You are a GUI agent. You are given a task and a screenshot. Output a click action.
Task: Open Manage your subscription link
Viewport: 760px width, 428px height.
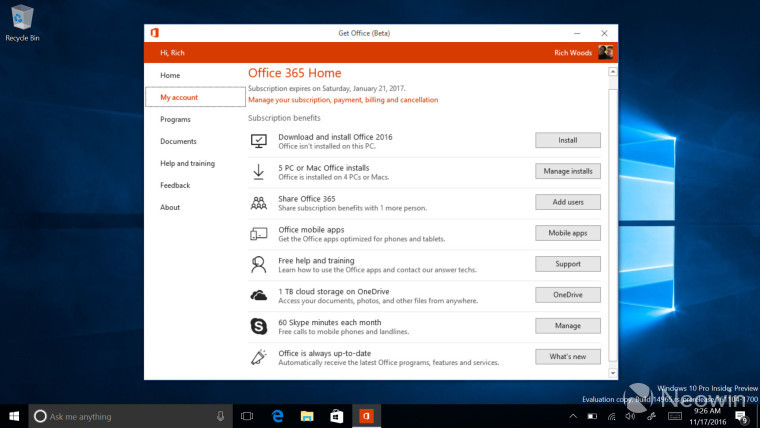tap(343, 100)
